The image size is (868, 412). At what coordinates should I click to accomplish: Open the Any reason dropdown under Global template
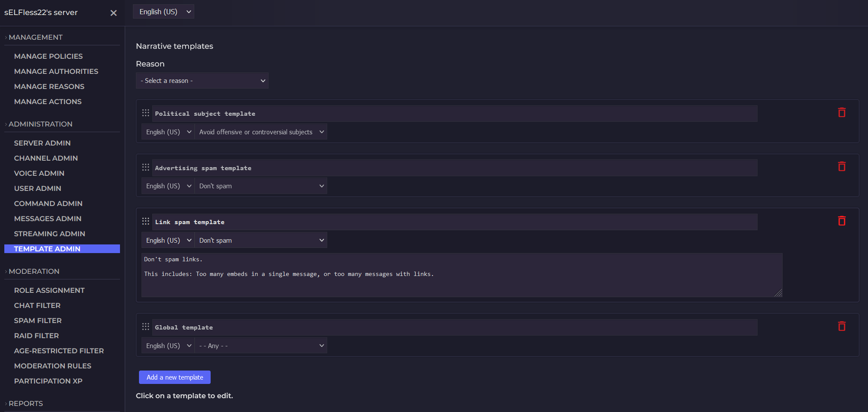pyautogui.click(x=261, y=345)
